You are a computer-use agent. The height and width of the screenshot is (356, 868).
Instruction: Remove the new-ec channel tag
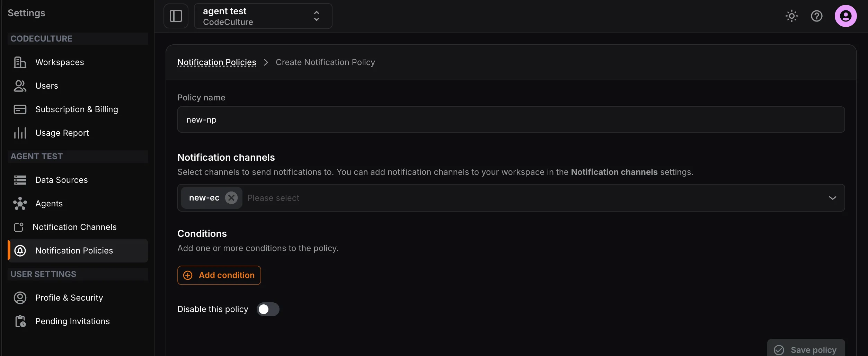tap(231, 198)
